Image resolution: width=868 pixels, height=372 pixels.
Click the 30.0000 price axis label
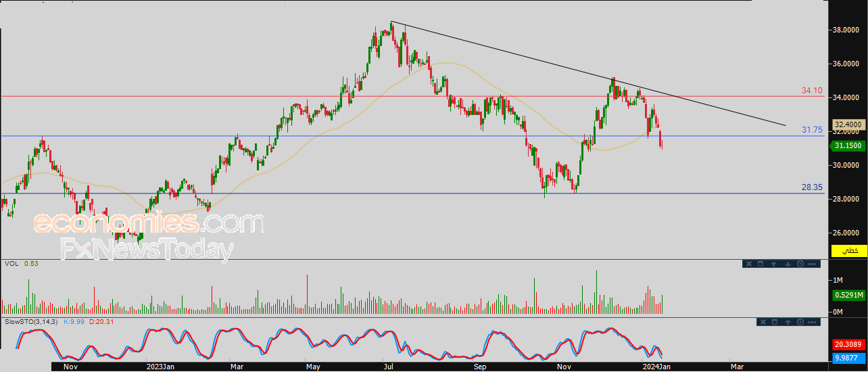click(846, 165)
